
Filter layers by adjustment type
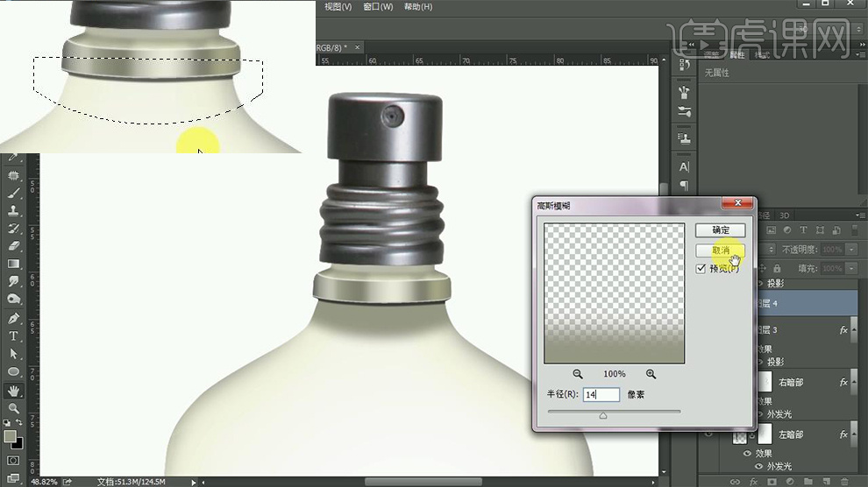[x=787, y=230]
